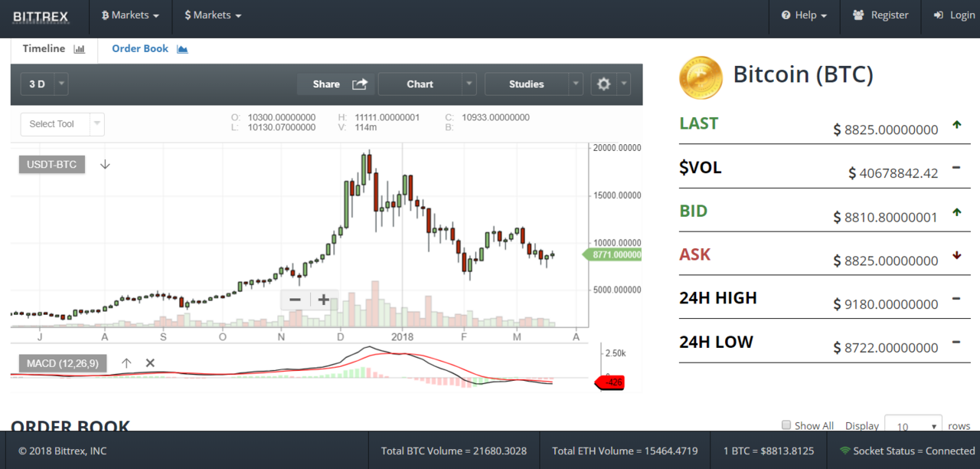Click the 24H LOW value 8722.00000000
Image resolution: width=980 pixels, height=469 pixels.
tap(891, 349)
